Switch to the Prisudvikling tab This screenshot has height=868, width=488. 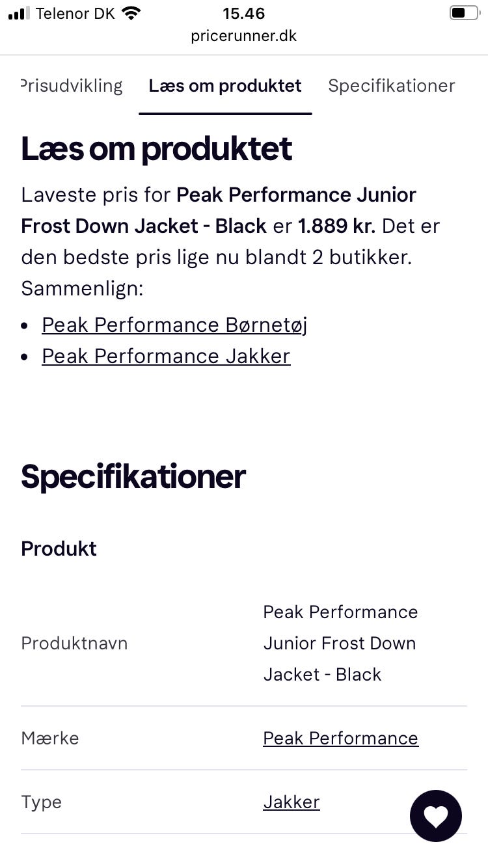tap(72, 86)
